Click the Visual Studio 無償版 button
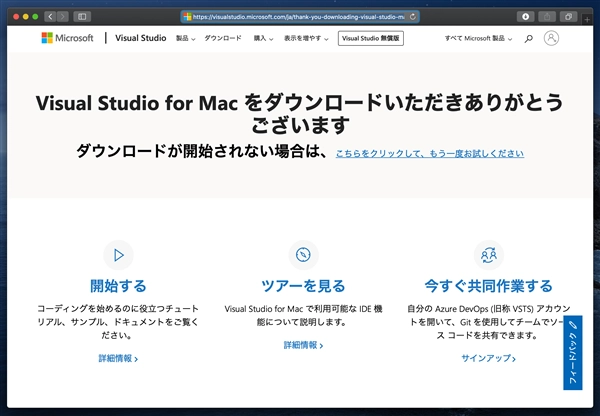The width and height of the screenshot is (600, 416). click(x=370, y=38)
